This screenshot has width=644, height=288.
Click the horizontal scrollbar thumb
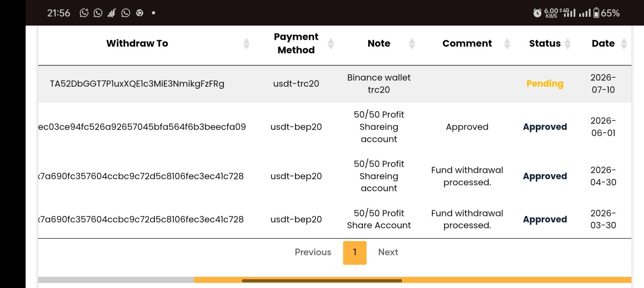322,280
